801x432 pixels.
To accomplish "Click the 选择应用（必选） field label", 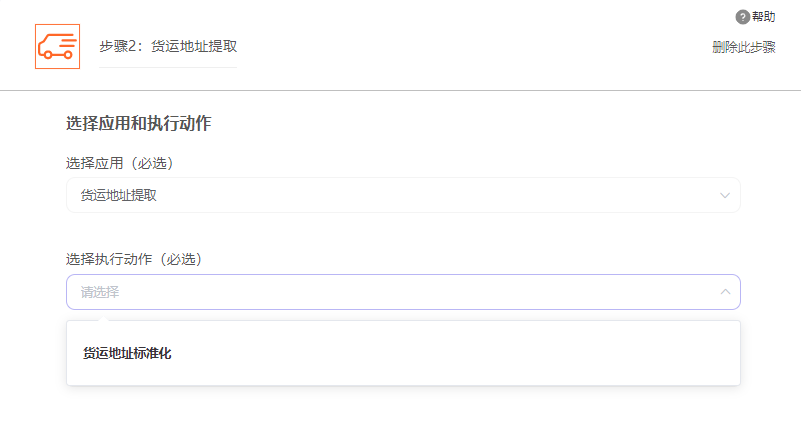I will (x=127, y=163).
